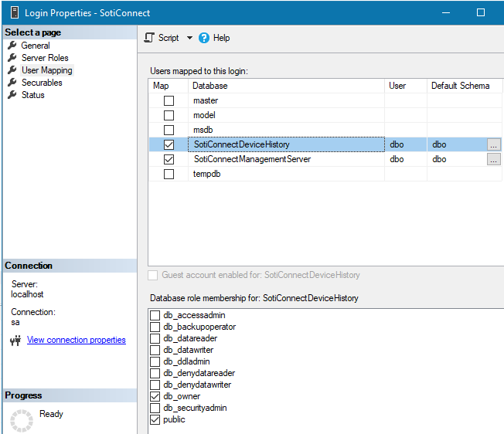
Task: Click the blue Help question icon
Action: point(204,38)
